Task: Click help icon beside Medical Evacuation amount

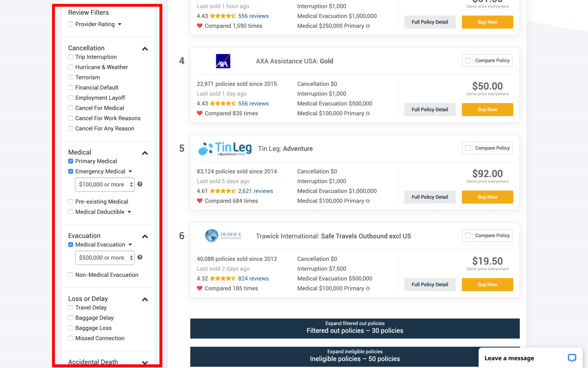Action: 140,257
